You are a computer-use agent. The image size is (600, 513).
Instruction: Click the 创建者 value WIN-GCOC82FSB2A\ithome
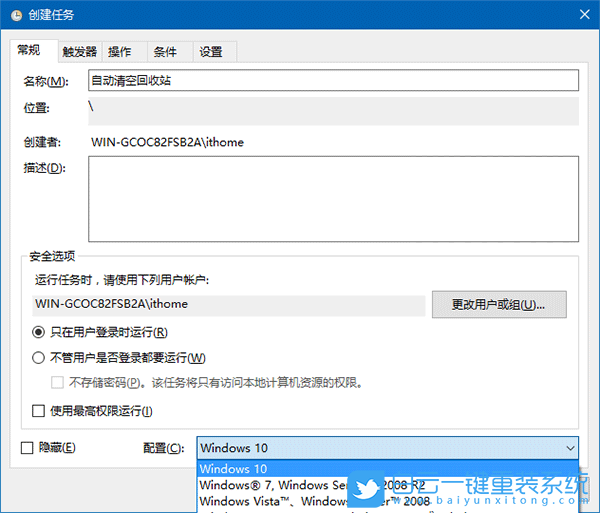[x=167, y=142]
